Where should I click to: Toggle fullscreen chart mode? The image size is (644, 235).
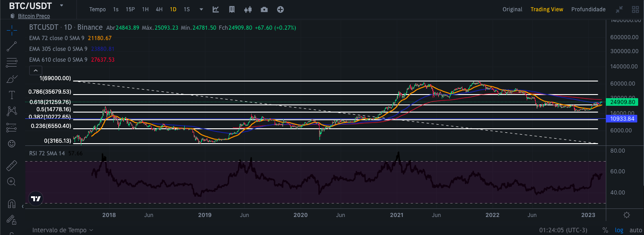[x=619, y=9]
